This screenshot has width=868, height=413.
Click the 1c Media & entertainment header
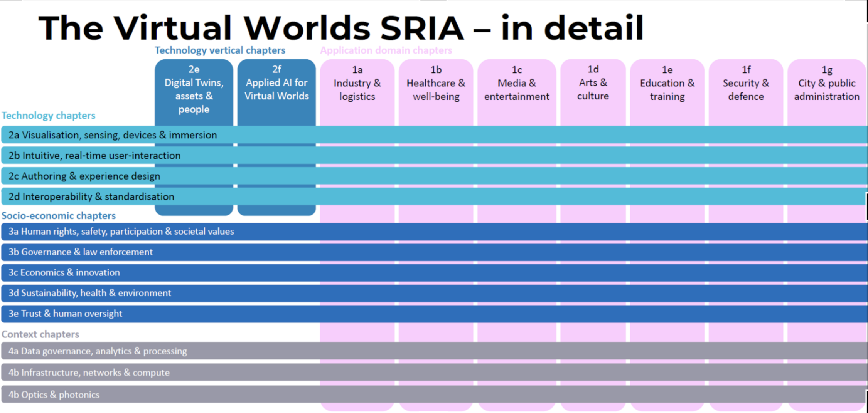[517, 83]
